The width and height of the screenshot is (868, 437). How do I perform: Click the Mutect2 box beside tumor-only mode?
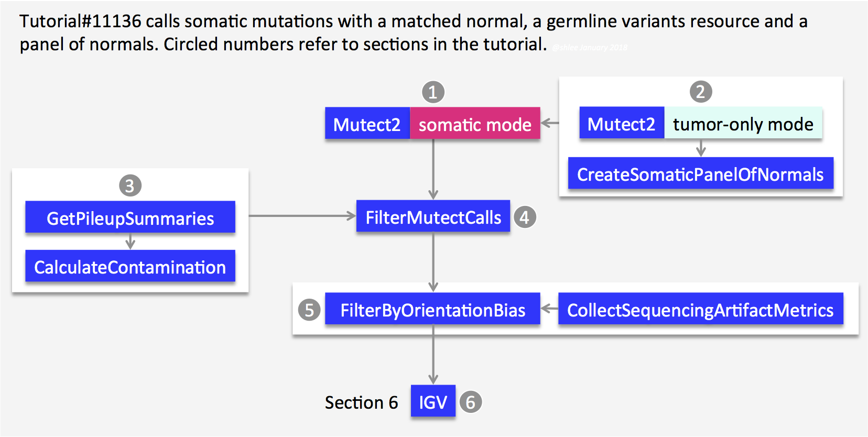(x=622, y=123)
